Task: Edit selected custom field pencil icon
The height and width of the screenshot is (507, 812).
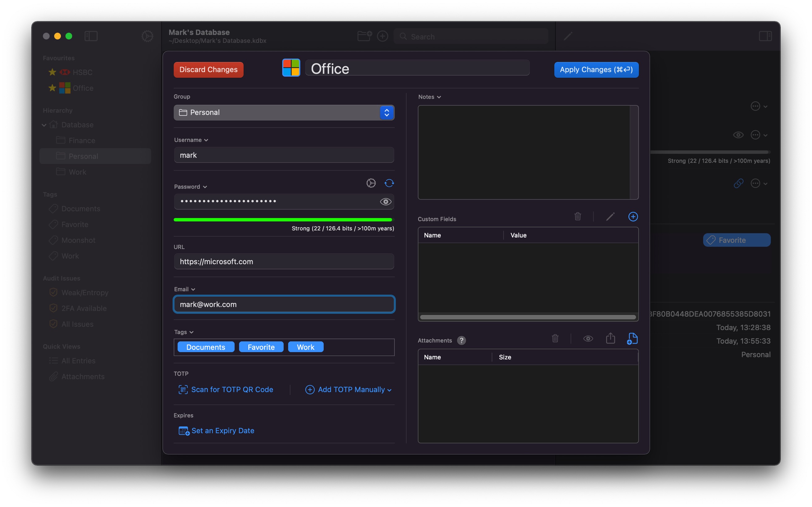Action: (x=610, y=217)
